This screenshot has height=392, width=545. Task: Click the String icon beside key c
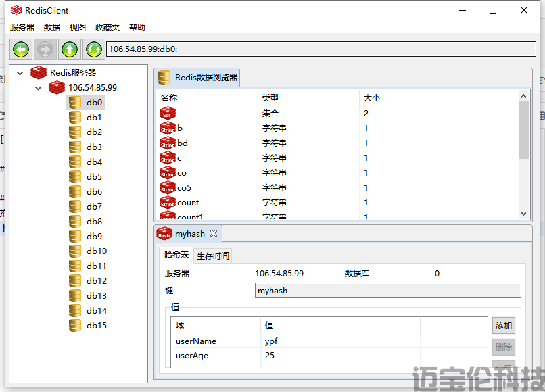click(x=168, y=158)
